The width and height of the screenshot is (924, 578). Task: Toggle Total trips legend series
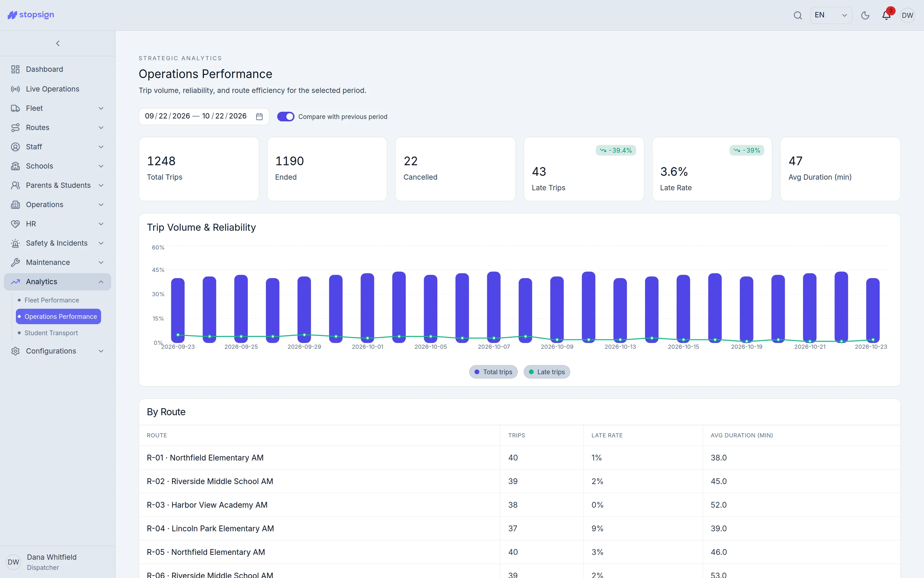click(x=493, y=372)
